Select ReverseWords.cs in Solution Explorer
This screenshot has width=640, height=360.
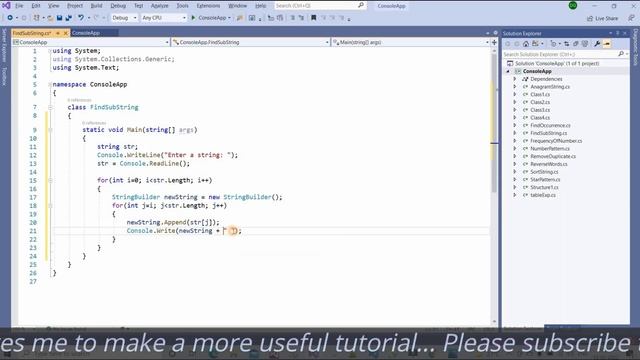point(549,164)
